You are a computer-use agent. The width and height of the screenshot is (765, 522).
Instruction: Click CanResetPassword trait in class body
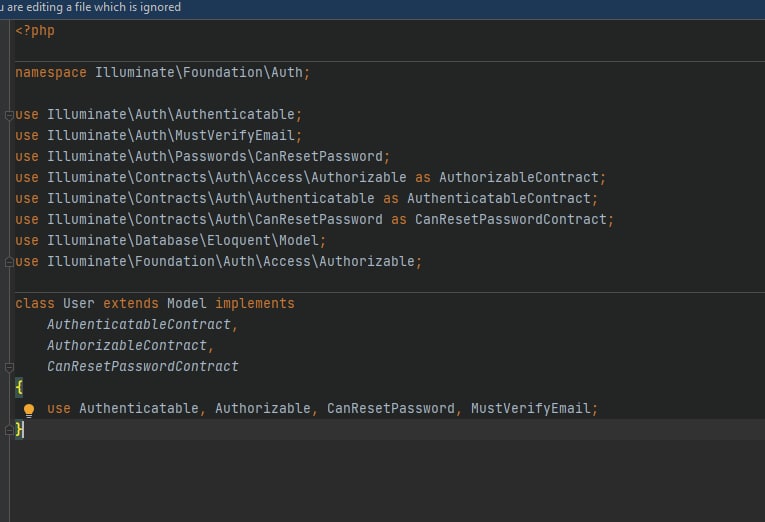[x=391, y=408]
